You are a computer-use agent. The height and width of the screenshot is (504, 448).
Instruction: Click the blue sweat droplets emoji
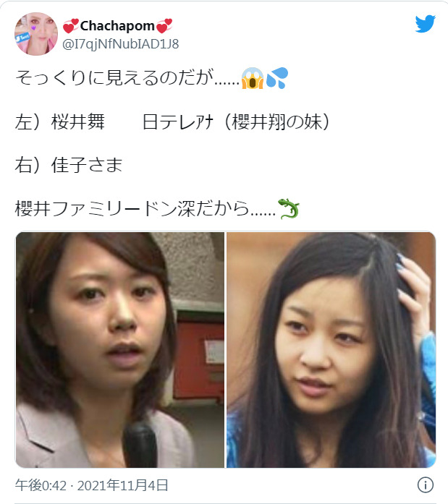277,78
